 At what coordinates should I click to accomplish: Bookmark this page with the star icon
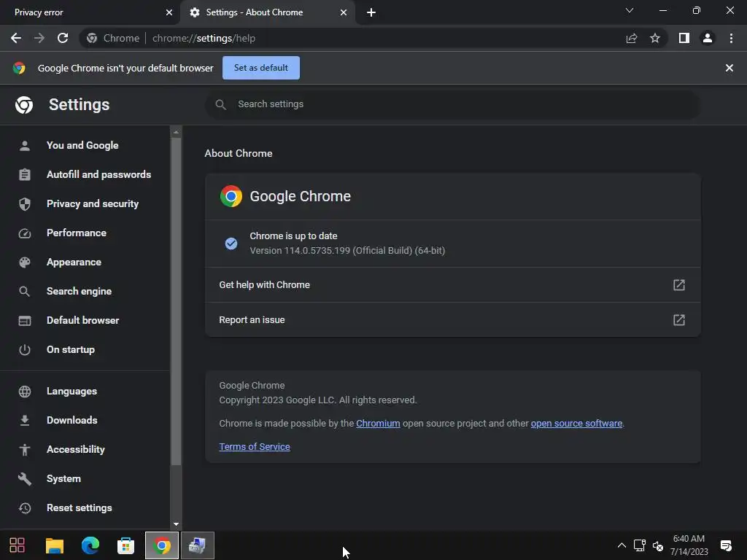[655, 38]
